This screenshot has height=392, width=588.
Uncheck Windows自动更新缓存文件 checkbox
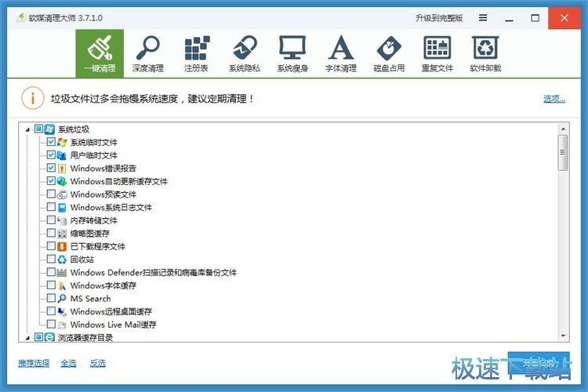coord(51,181)
